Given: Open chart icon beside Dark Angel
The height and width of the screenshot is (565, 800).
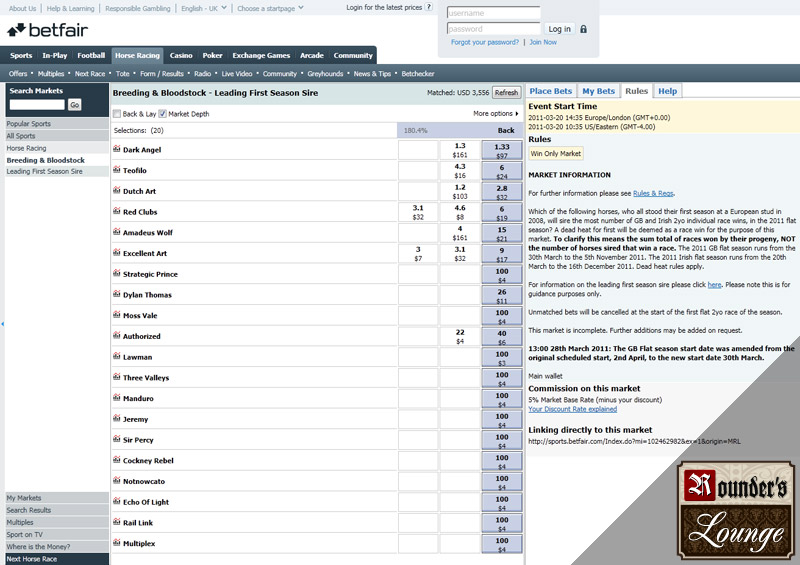Looking at the screenshot, I should [x=116, y=149].
